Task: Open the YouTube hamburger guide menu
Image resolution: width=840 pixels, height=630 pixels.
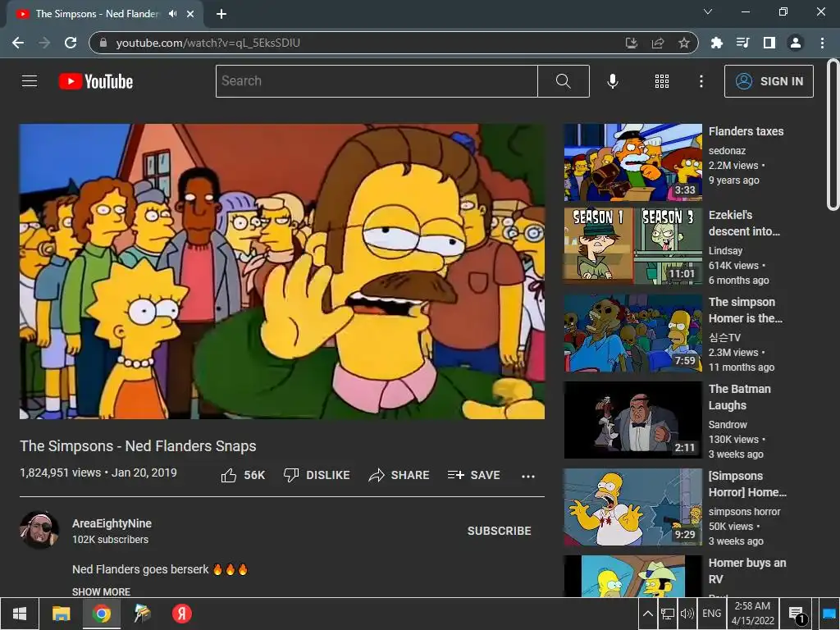Action: point(30,81)
